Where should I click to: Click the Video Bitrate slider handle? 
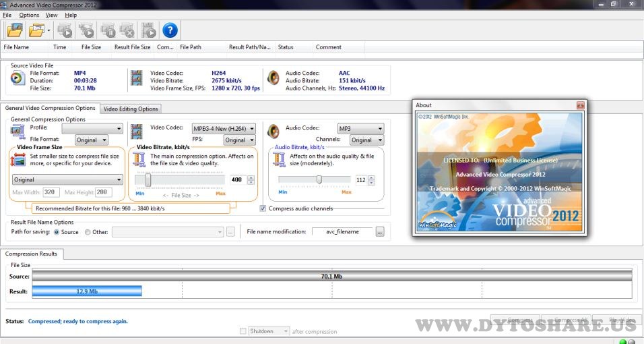[x=148, y=180]
